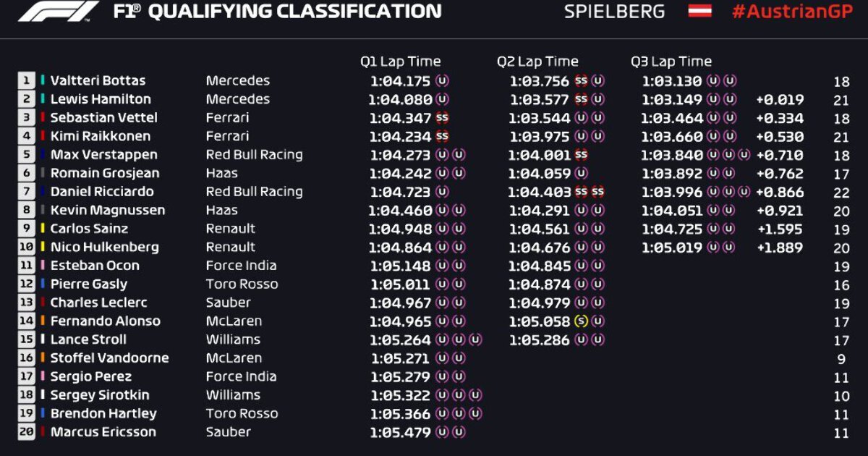Click the Austrian flag icon

click(x=699, y=11)
